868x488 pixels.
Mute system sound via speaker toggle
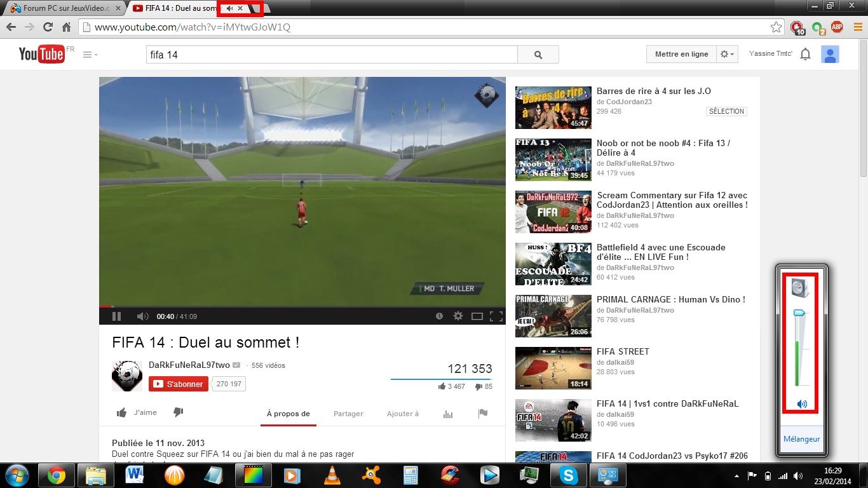tap(802, 404)
